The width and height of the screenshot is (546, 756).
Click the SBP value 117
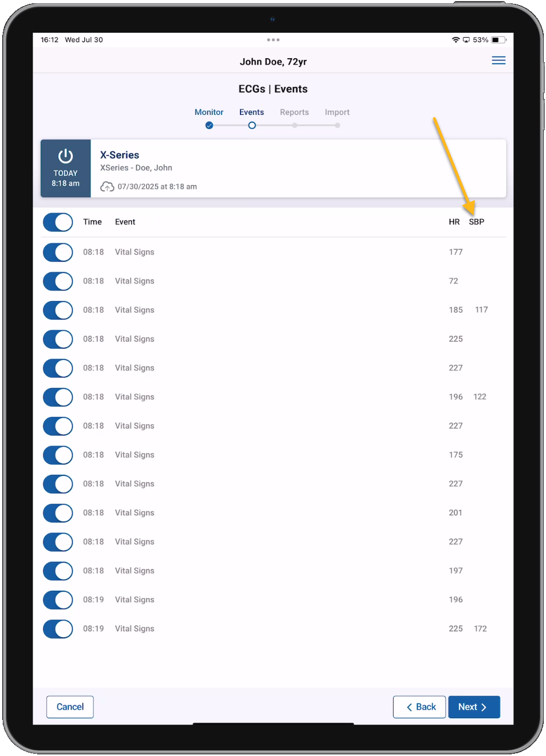(x=481, y=309)
